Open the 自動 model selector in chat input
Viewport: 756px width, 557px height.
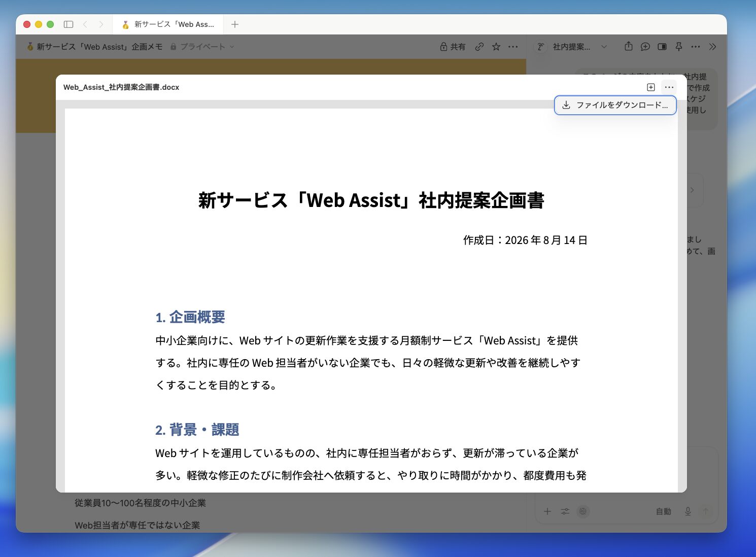(x=664, y=511)
